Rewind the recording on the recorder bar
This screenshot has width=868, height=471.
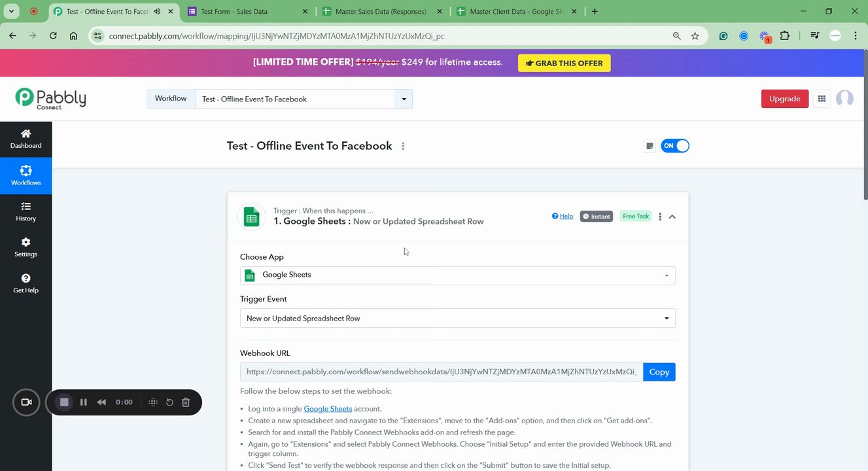tap(101, 402)
